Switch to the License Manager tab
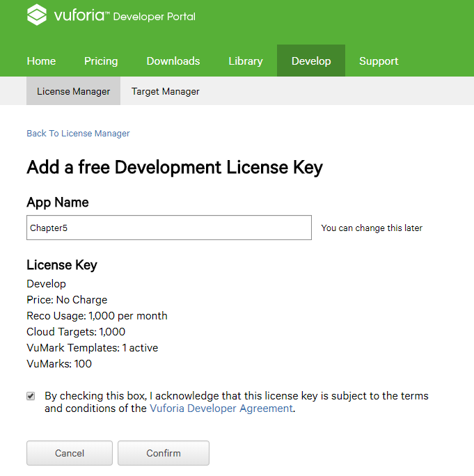The height and width of the screenshot is (476, 474). (74, 90)
